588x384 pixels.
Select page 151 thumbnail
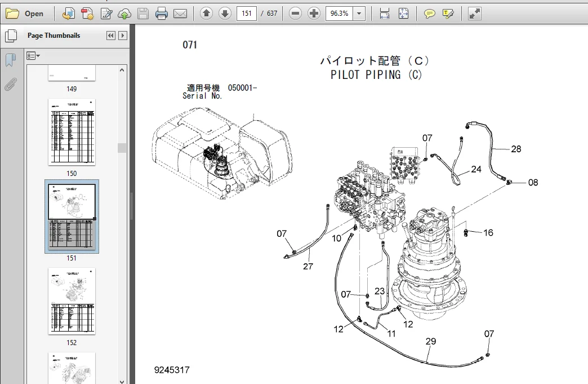(72, 217)
